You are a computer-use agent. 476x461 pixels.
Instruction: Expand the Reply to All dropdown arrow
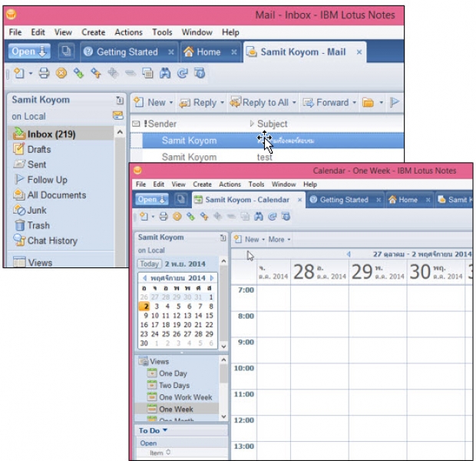pyautogui.click(x=294, y=102)
